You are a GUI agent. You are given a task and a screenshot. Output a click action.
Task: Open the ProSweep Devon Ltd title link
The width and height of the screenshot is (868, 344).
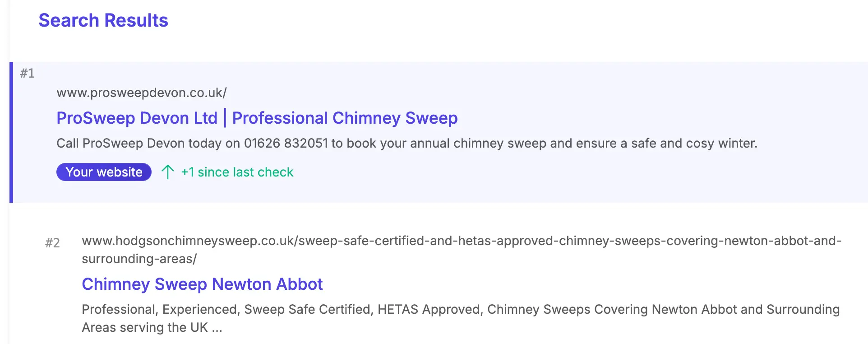[137, 118]
